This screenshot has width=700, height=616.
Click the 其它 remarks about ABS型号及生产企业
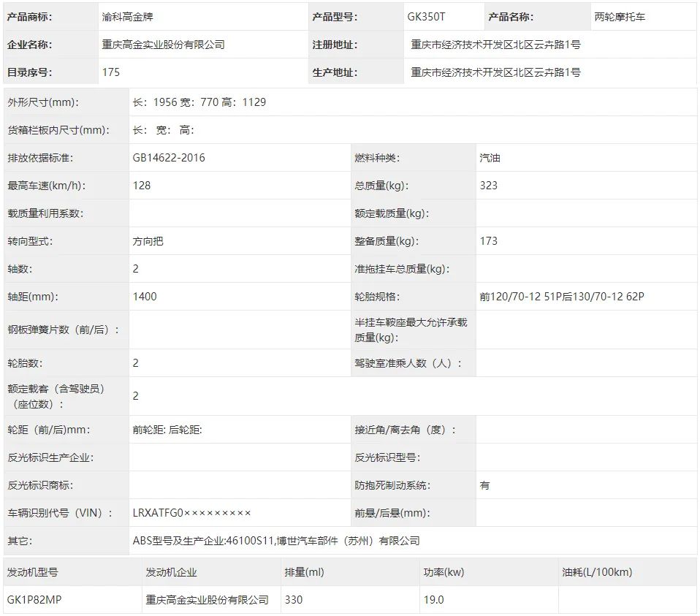(x=276, y=541)
